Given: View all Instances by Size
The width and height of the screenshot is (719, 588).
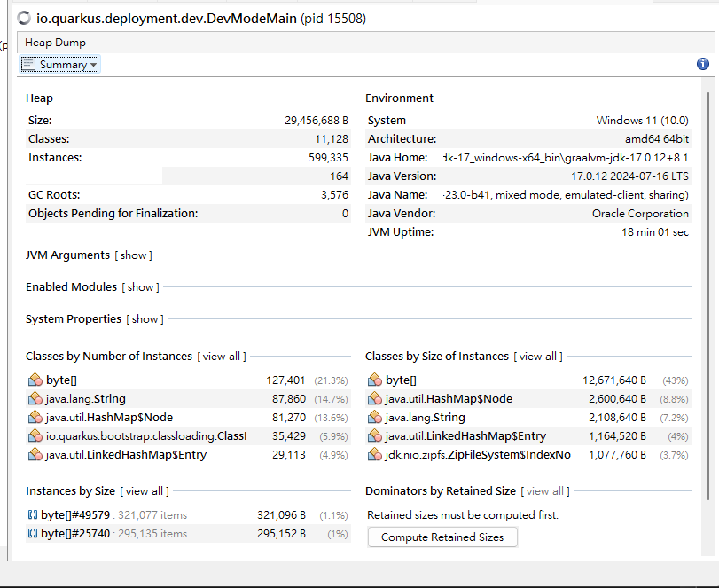Looking at the screenshot, I should tap(145, 491).
